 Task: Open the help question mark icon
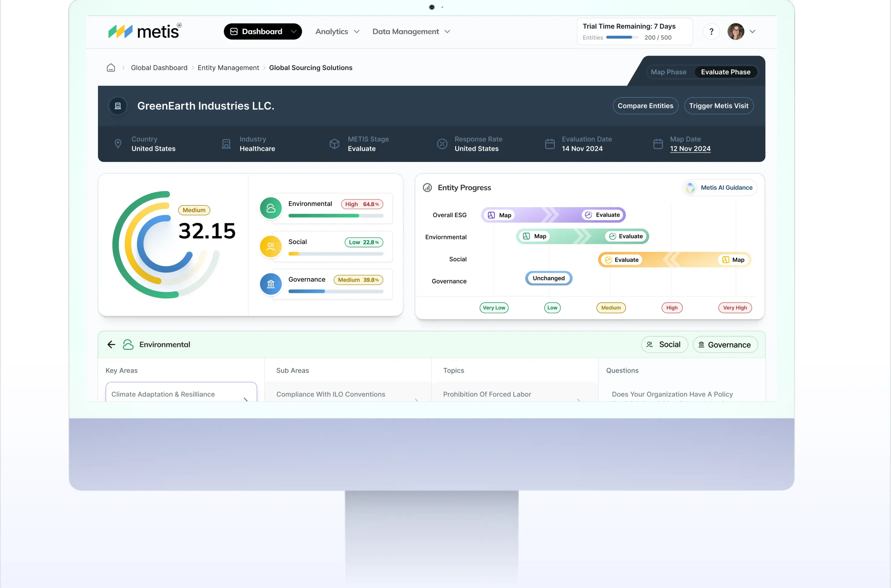point(711,31)
